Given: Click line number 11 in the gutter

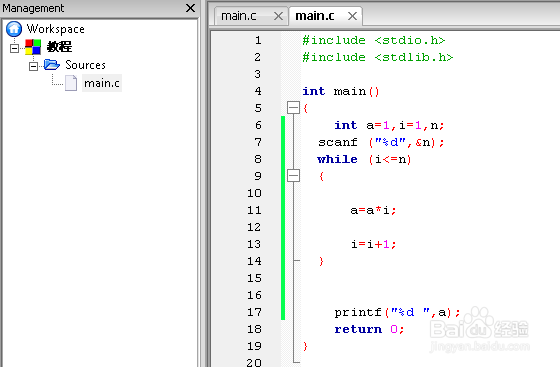Looking at the screenshot, I should [x=254, y=210].
